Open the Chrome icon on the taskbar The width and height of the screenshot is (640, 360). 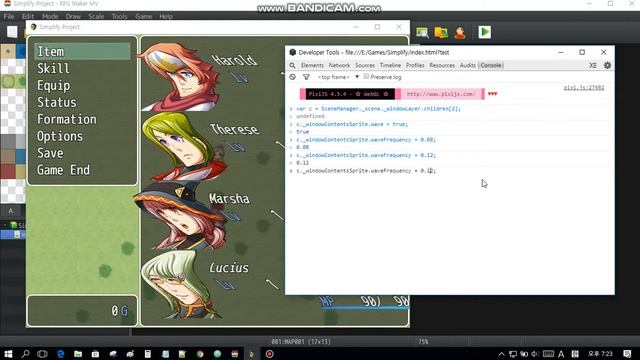pos(200,354)
